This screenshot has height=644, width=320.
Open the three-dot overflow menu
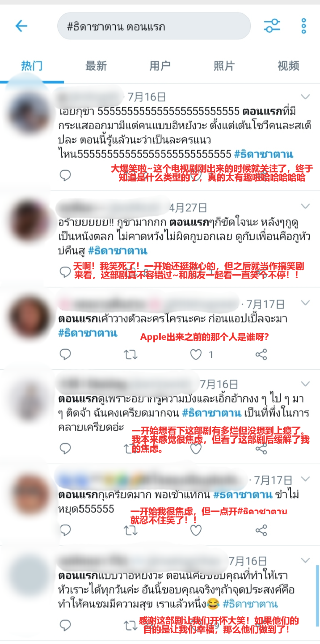pos(304,26)
